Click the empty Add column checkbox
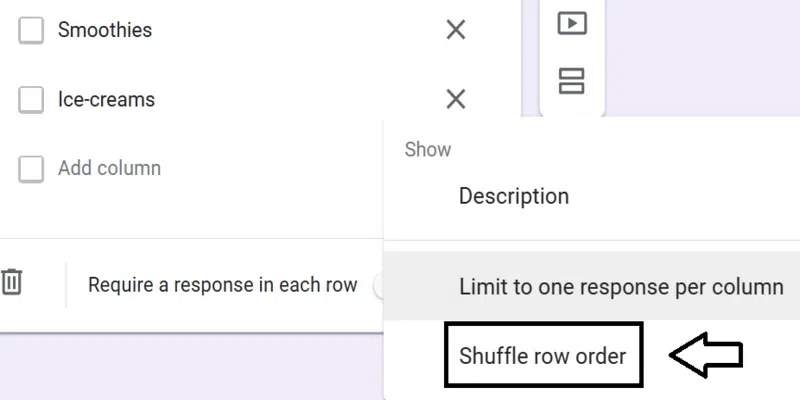The width and height of the screenshot is (800, 400). (31, 168)
